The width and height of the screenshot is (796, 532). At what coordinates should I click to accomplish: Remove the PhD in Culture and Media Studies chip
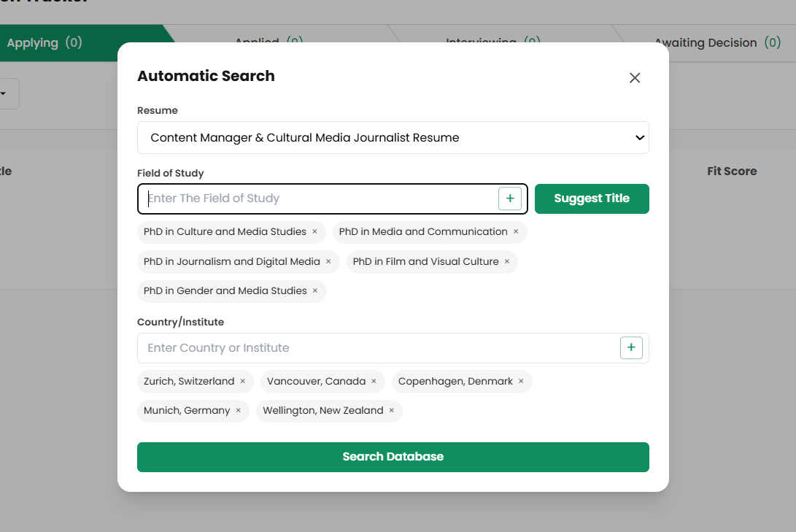click(314, 231)
